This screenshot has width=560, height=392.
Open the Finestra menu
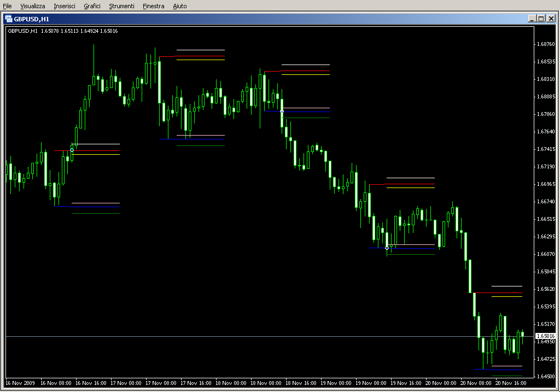click(x=153, y=6)
